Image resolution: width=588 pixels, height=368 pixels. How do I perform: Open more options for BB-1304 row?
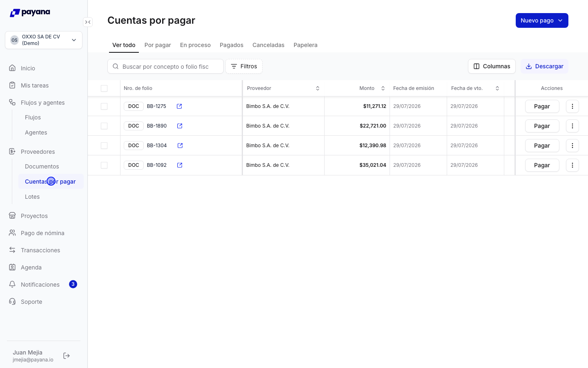pyautogui.click(x=572, y=146)
